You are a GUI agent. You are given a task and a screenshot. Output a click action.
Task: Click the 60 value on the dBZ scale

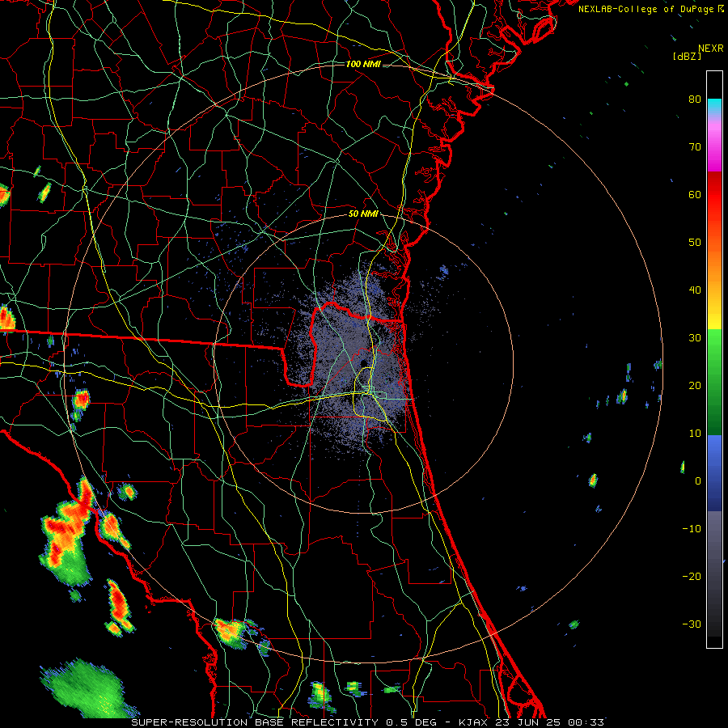[x=695, y=194]
